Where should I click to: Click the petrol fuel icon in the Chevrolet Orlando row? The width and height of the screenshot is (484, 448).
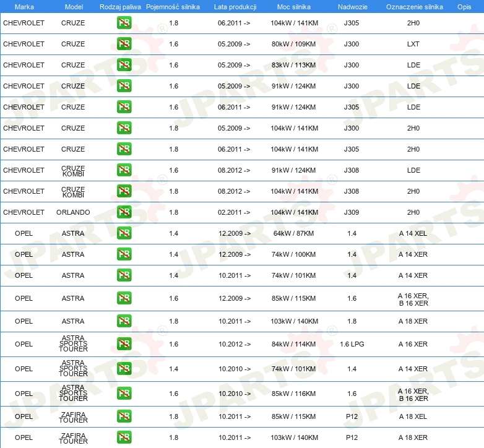pyautogui.click(x=124, y=212)
